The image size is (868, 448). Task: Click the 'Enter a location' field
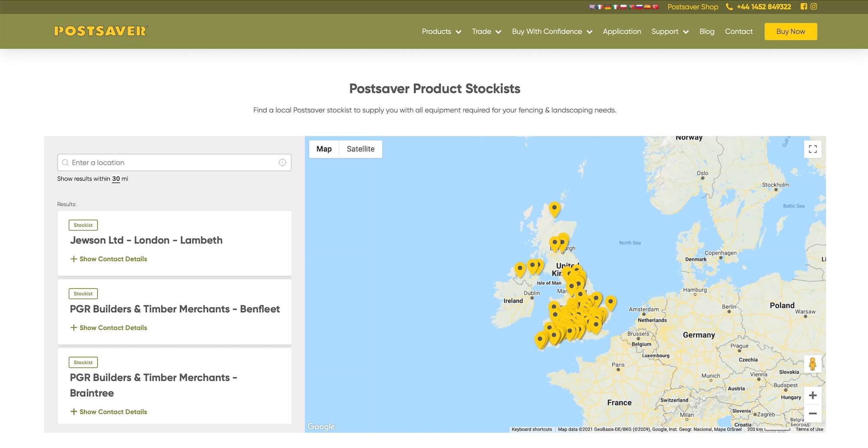(x=174, y=163)
